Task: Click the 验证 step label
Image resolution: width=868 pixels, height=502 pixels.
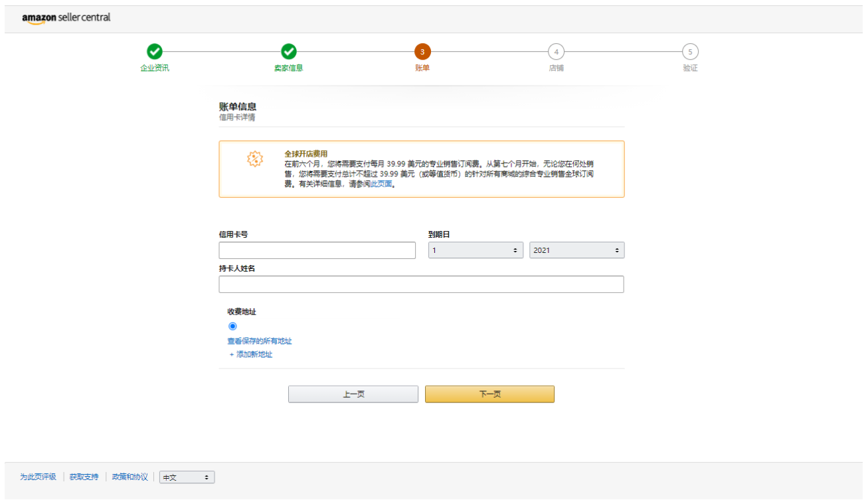Action: (690, 68)
